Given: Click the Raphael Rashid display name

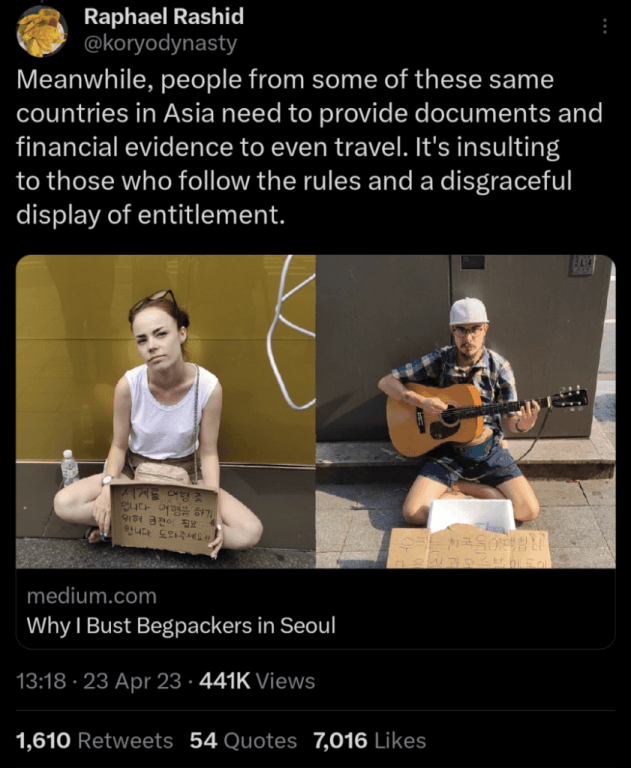Looking at the screenshot, I should pyautogui.click(x=164, y=17).
